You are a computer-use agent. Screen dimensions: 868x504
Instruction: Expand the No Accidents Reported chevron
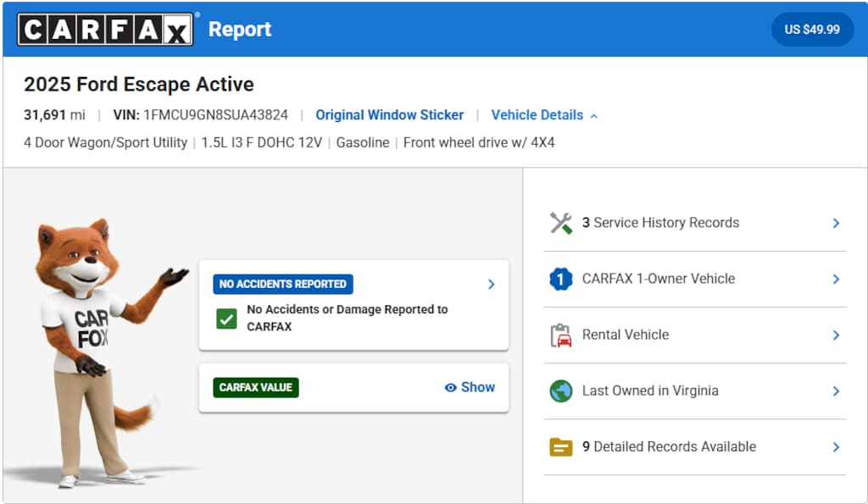491,285
